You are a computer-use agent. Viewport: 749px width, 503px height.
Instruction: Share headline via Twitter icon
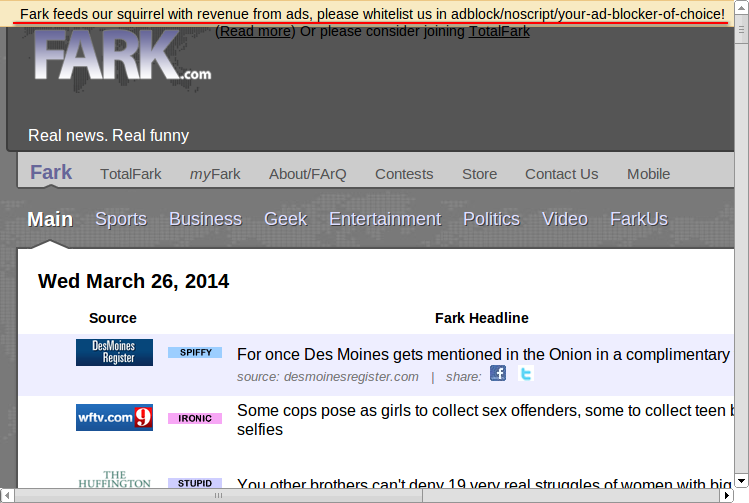click(x=526, y=374)
